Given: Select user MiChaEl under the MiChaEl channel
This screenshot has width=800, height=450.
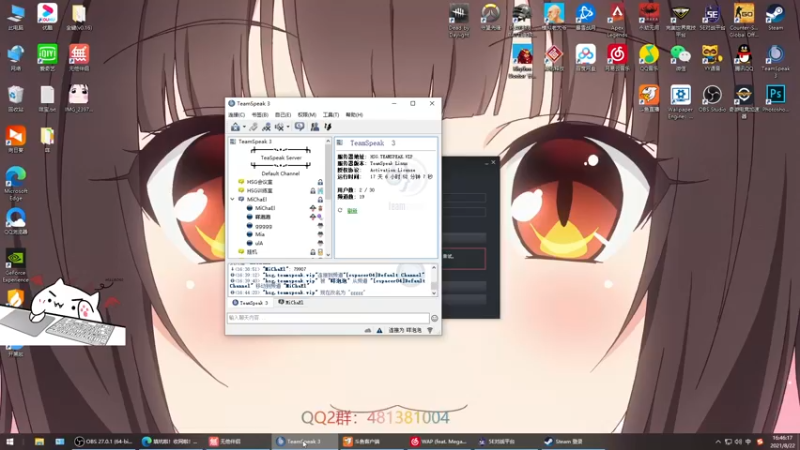Looking at the screenshot, I should click(x=265, y=208).
